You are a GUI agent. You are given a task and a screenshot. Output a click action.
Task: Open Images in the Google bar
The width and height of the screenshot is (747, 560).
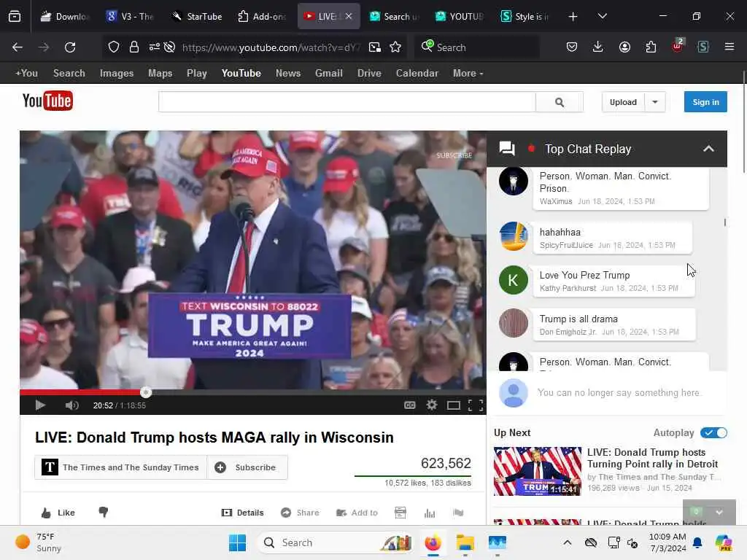tap(117, 74)
